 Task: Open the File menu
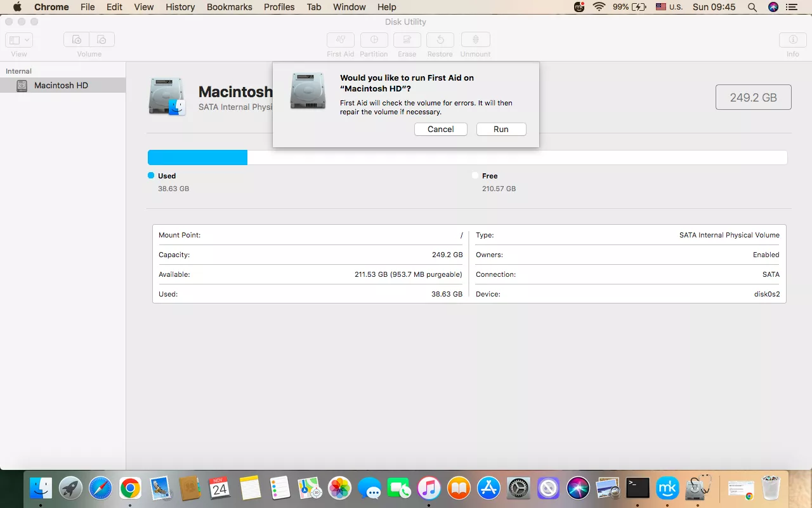[x=88, y=7]
